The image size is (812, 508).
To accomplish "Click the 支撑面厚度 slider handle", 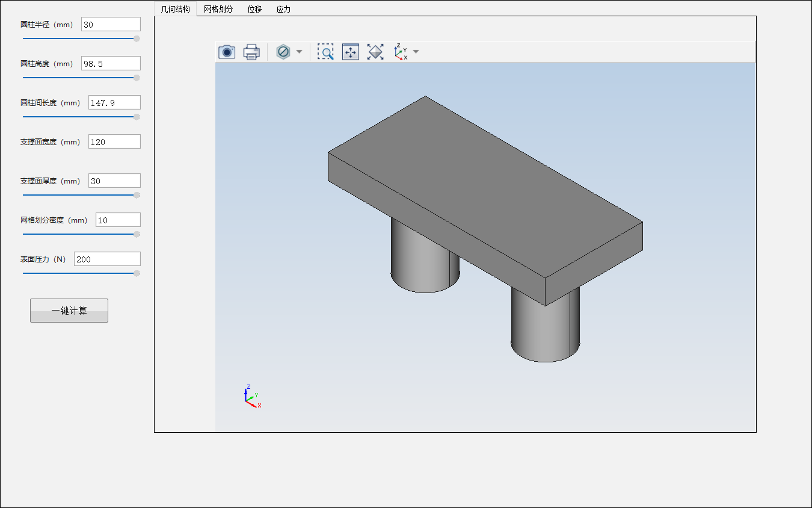I will click(137, 195).
